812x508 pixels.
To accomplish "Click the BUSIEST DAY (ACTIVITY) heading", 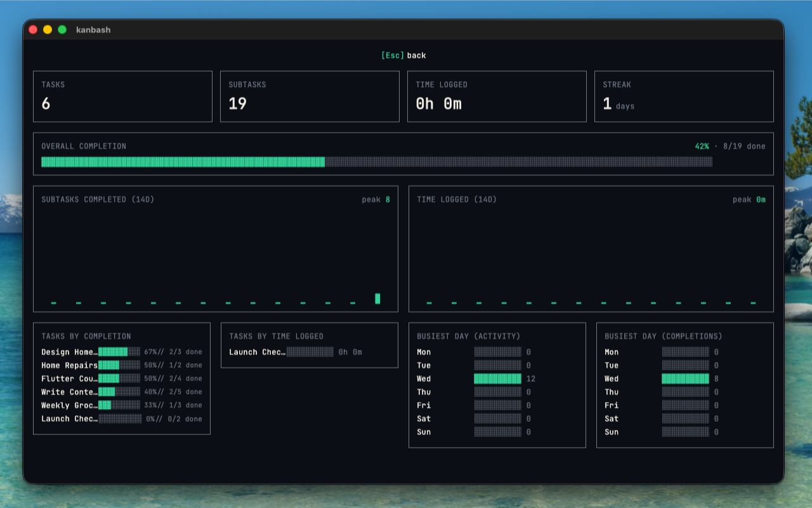I will click(x=468, y=337).
